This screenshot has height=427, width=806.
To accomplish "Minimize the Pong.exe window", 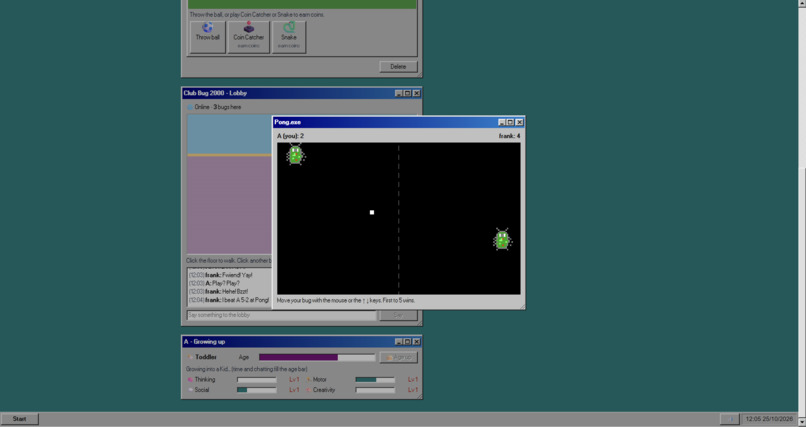I will [x=502, y=122].
